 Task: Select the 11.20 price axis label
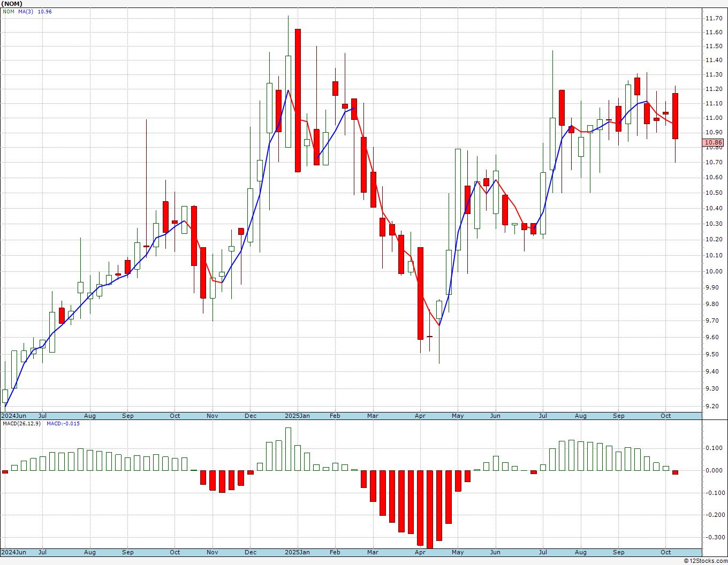point(714,89)
